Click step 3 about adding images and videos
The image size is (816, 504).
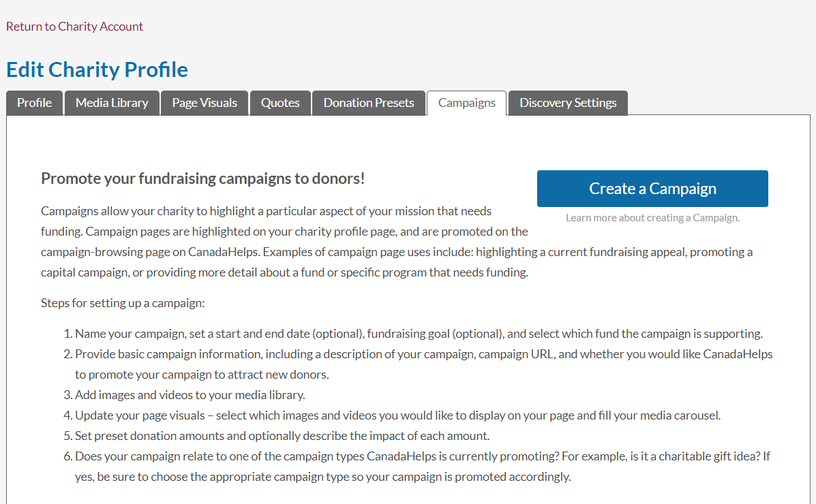190,395
